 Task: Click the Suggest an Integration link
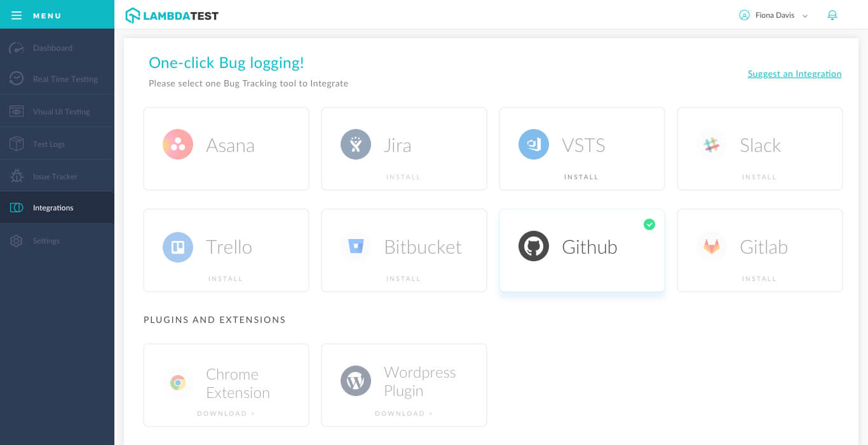[x=794, y=74]
